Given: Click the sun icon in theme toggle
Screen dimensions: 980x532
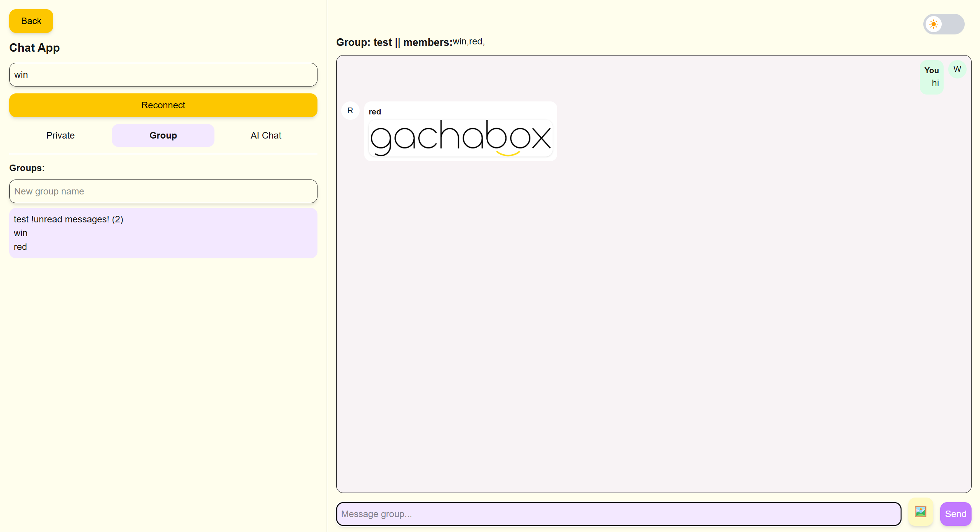Looking at the screenshot, I should tap(934, 24).
